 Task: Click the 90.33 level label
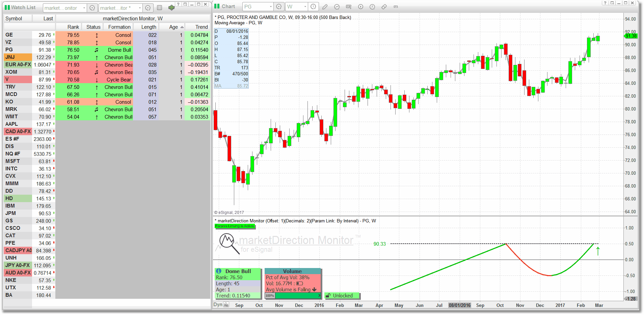pyautogui.click(x=379, y=244)
